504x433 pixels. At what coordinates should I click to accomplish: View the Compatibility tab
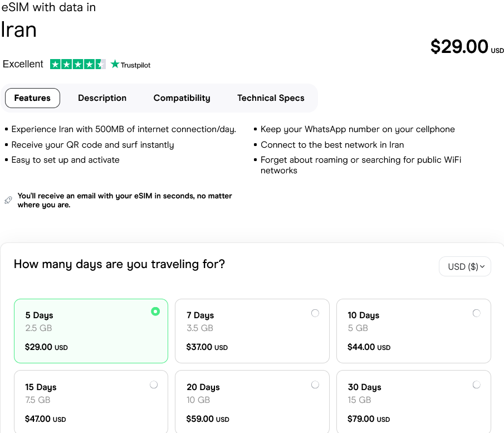[x=182, y=98]
